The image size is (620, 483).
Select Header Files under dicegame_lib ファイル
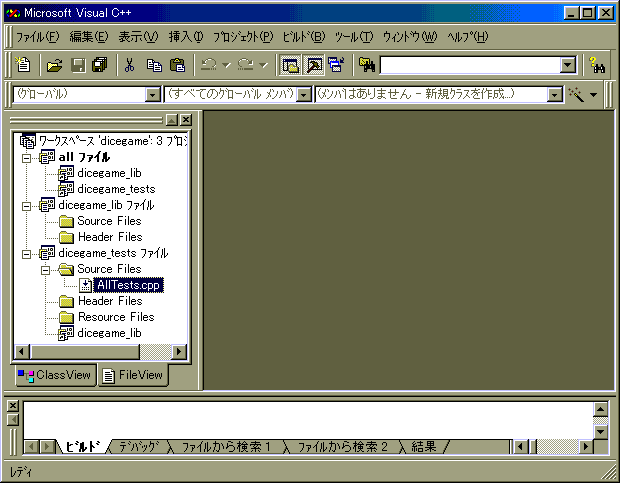tap(110, 237)
